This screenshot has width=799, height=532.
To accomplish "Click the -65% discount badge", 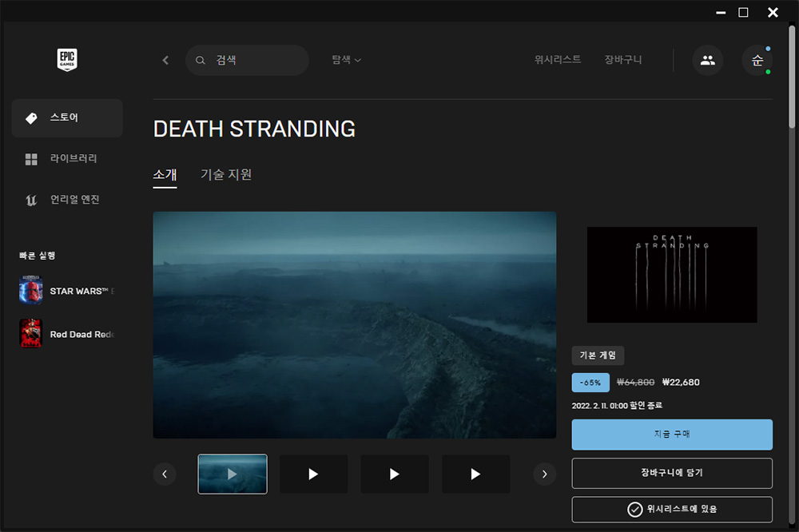I will coord(590,383).
